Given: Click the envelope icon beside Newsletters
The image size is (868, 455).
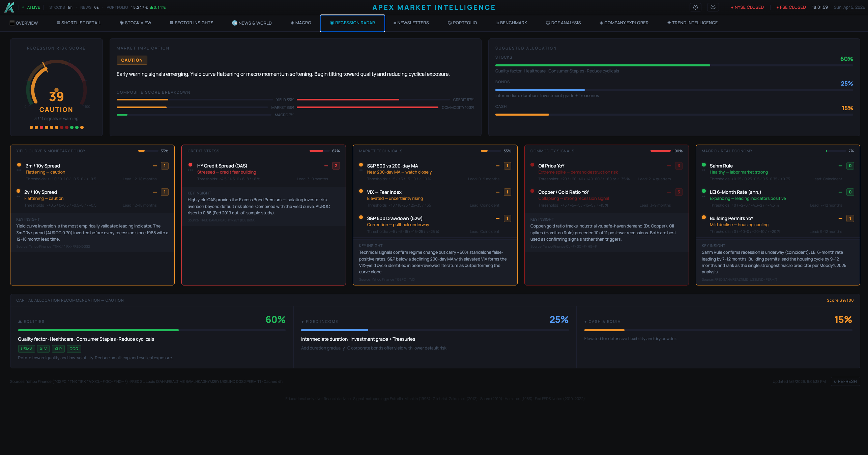Looking at the screenshot, I should pos(395,23).
